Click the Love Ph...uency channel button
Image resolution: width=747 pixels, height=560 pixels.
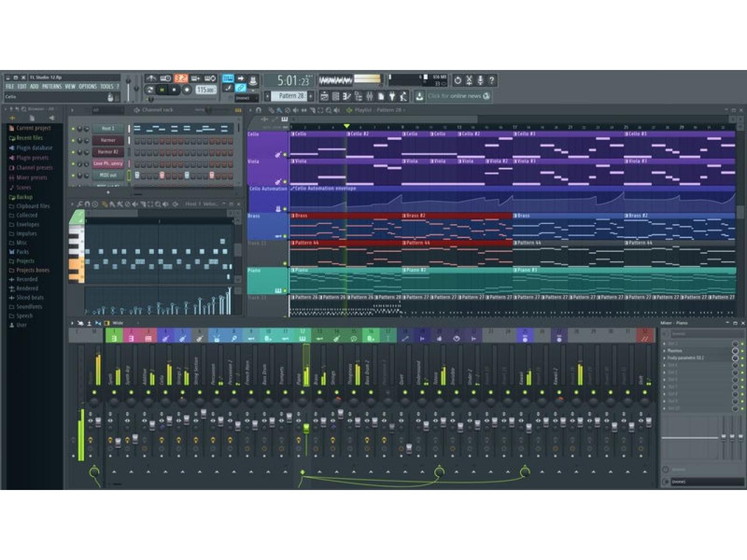108,164
